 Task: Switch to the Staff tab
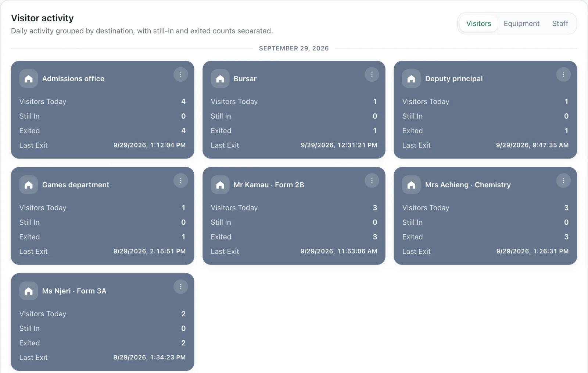pos(560,24)
